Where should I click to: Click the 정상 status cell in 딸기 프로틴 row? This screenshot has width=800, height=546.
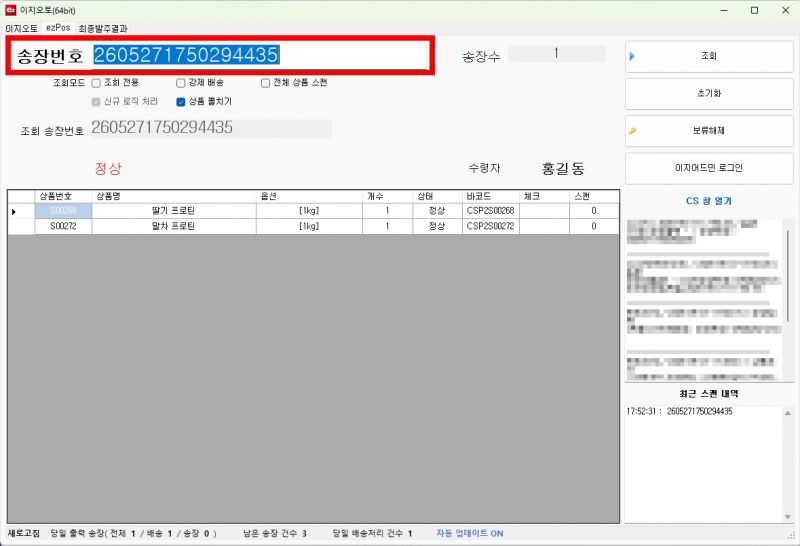pyautogui.click(x=437, y=211)
